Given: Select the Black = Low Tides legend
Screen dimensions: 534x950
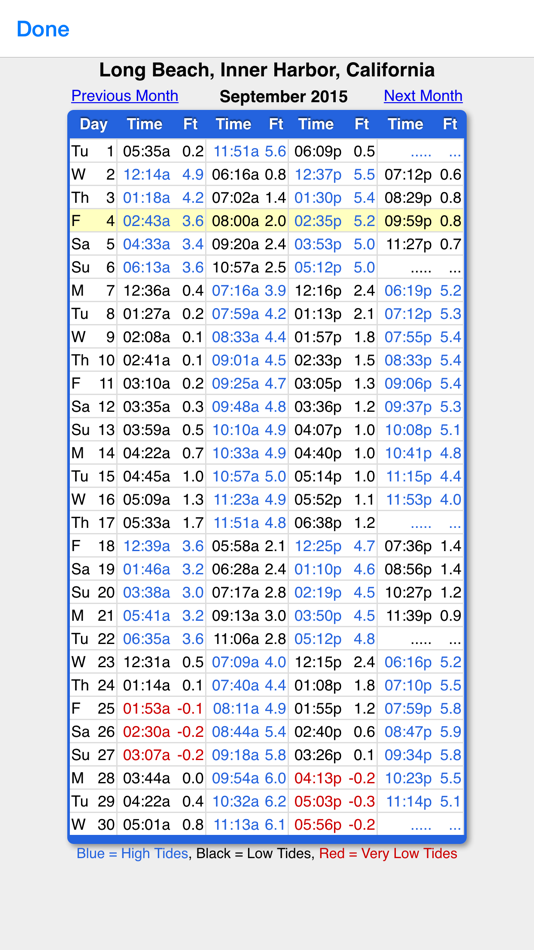Looking at the screenshot, I should 254,854.
